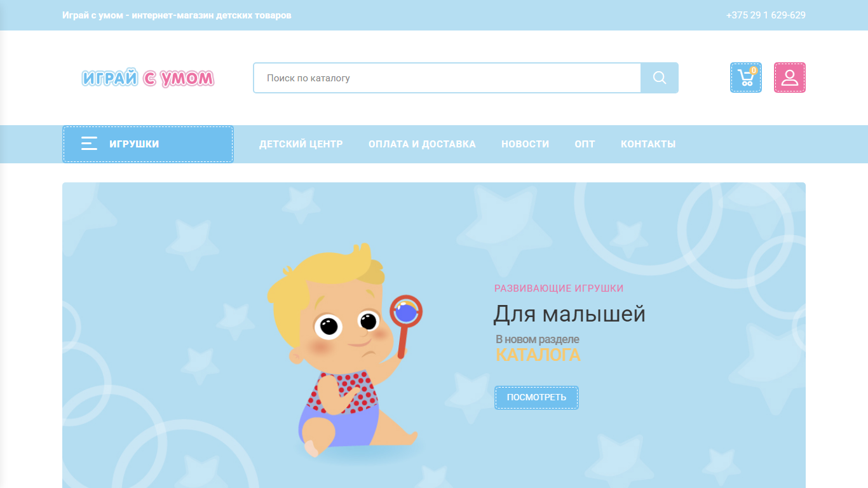Expand the ИГРУШКИ catalog menu

(148, 144)
